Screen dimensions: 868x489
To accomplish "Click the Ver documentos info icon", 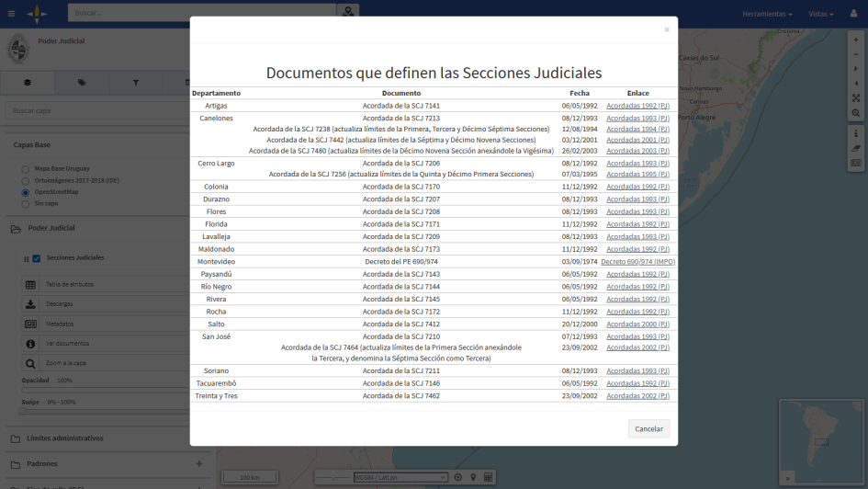I will pos(30,344).
